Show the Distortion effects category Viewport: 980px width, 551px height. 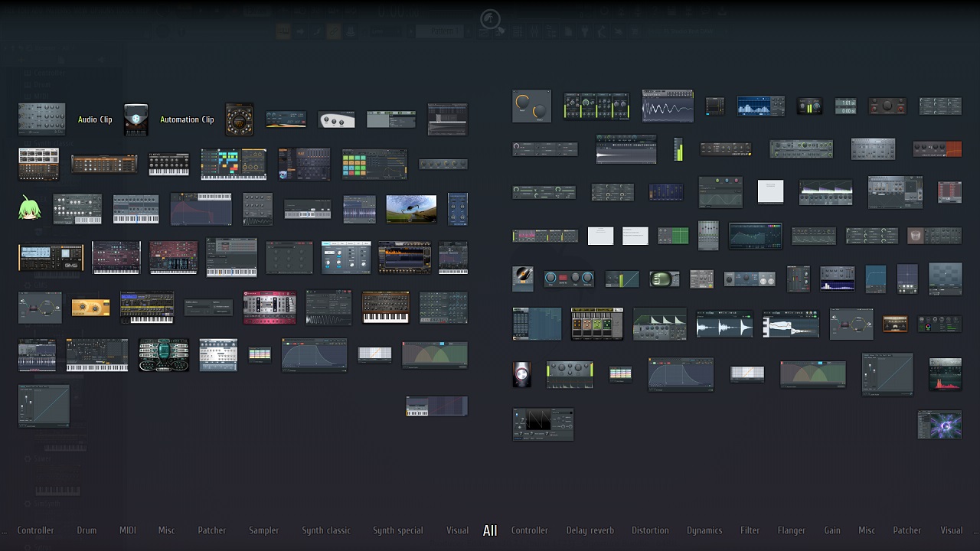point(650,530)
